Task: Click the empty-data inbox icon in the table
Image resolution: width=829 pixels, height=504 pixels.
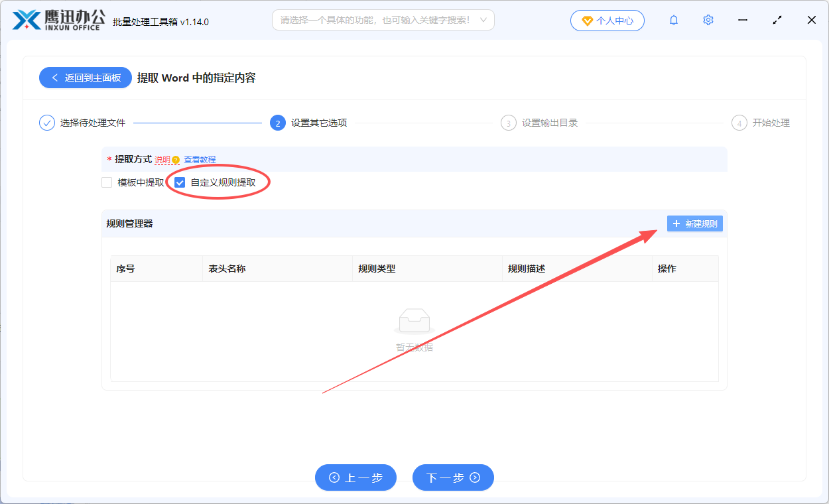Action: [414, 320]
